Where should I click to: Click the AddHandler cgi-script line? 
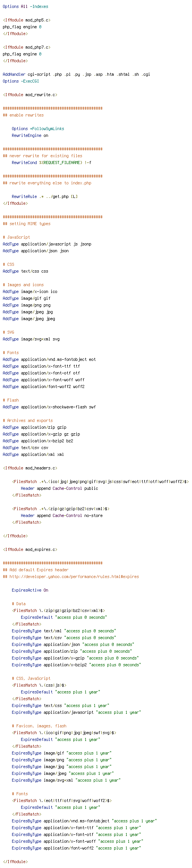76,75
